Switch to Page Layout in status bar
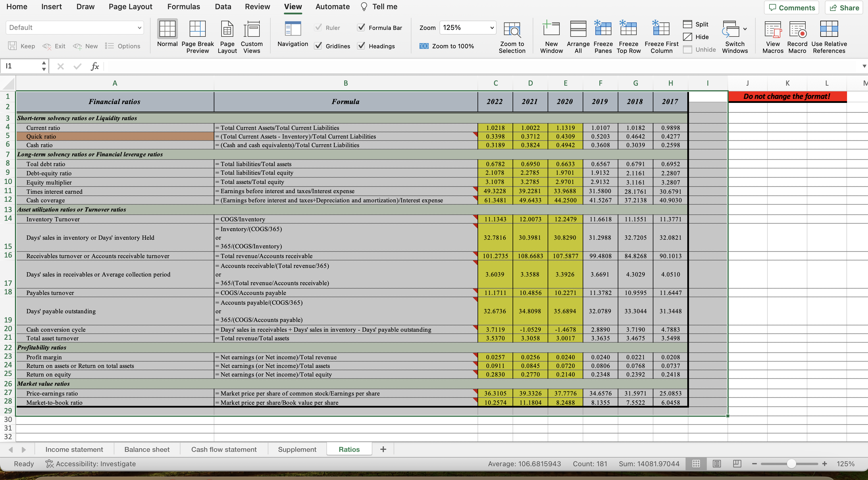 click(x=717, y=464)
